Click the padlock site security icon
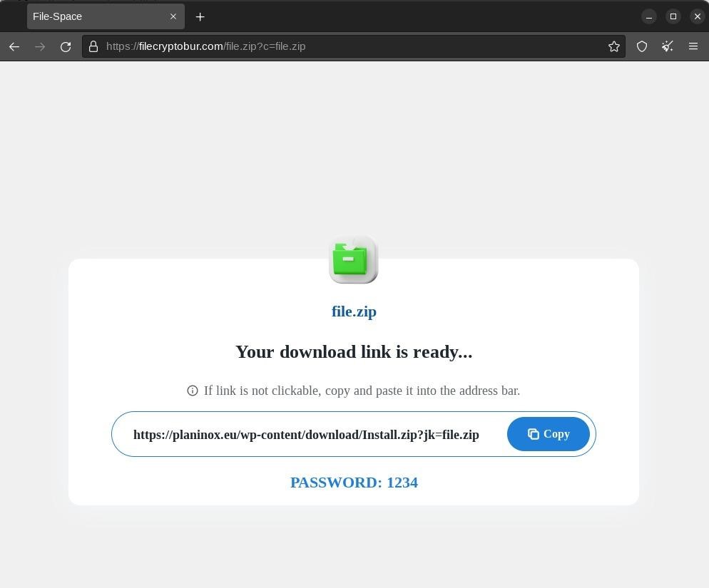This screenshot has width=709, height=588. 93,46
